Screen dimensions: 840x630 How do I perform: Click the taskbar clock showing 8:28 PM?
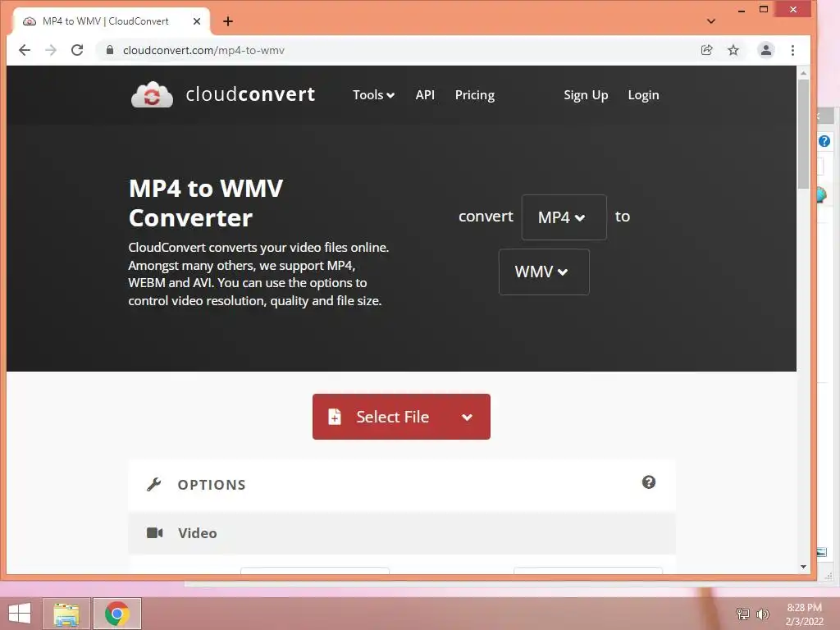[x=804, y=614]
